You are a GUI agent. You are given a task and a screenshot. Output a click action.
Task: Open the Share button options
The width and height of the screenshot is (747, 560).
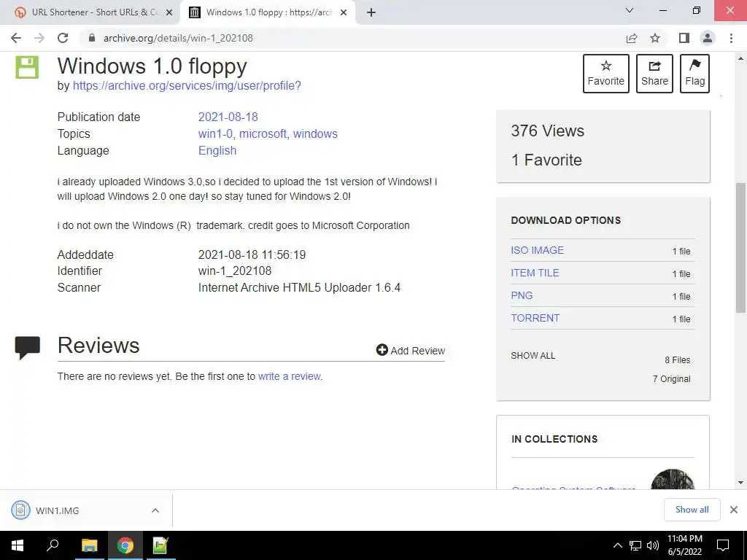[x=654, y=74]
